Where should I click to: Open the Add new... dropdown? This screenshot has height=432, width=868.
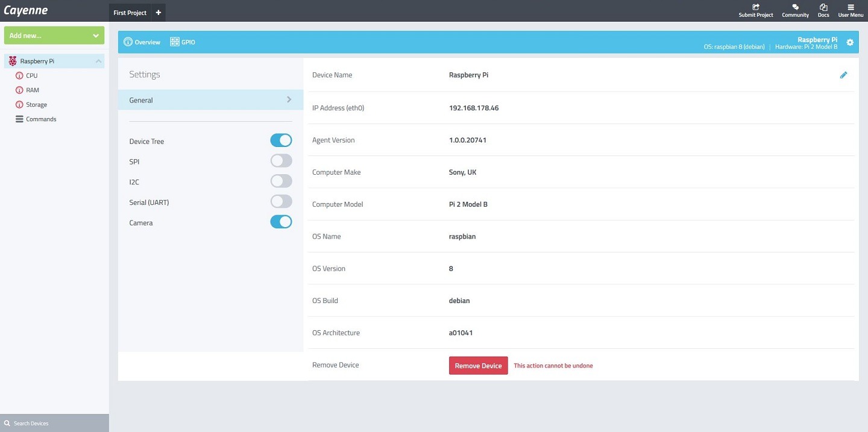(x=54, y=36)
